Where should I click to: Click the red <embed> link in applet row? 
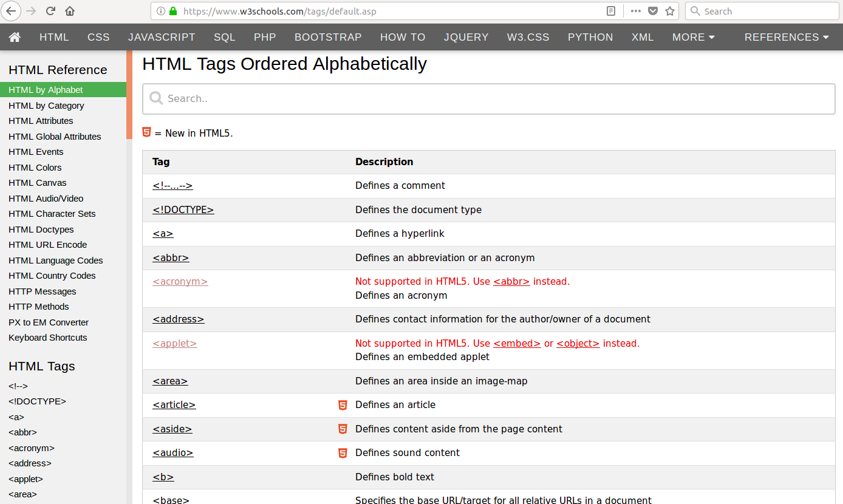[517, 344]
